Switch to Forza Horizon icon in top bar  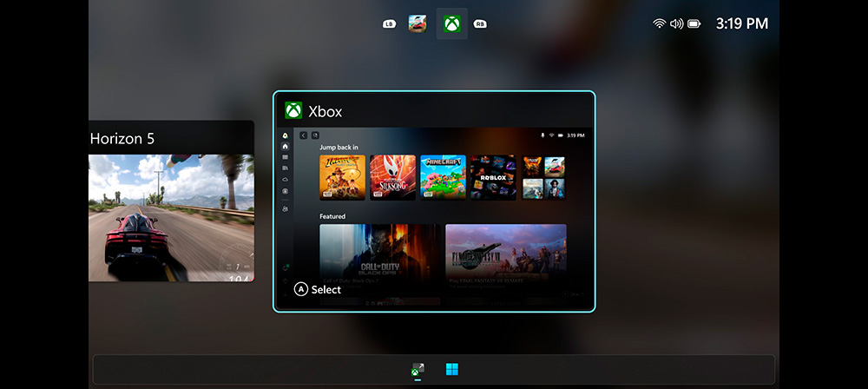tap(418, 23)
